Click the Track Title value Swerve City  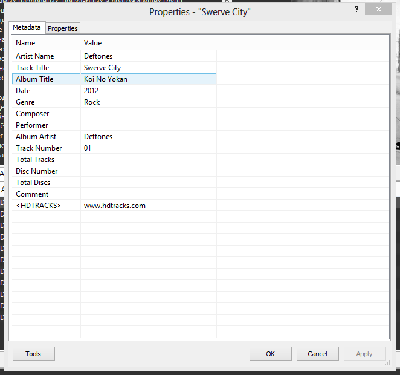[x=102, y=68]
